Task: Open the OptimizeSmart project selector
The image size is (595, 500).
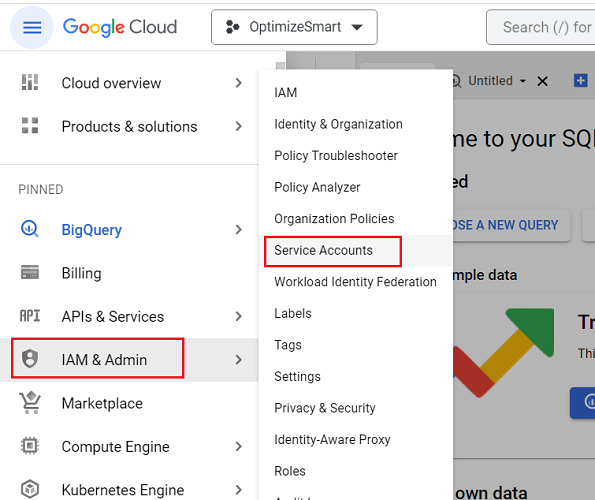Action: [294, 27]
